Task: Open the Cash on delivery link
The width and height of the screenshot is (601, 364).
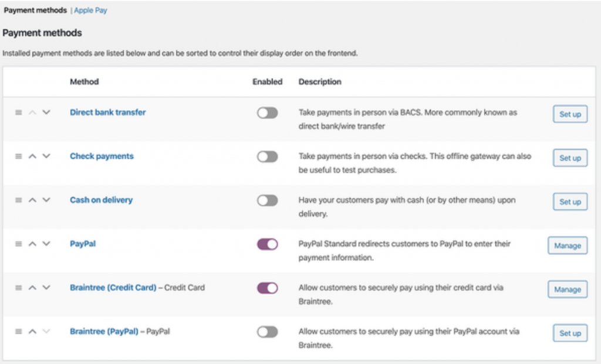Action: [101, 200]
